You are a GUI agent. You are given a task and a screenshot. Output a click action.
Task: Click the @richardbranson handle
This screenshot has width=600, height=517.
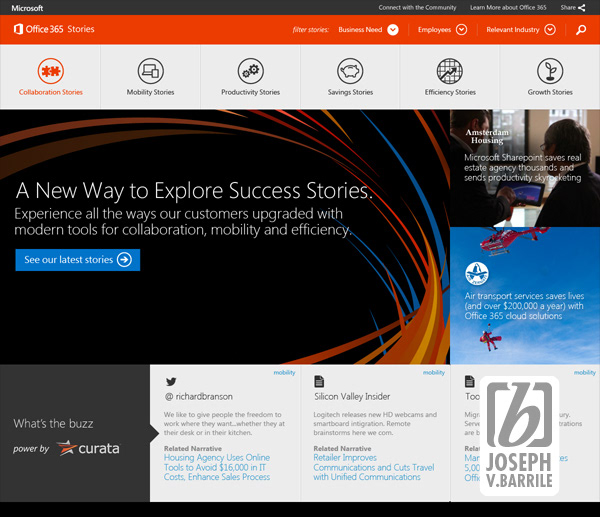pyautogui.click(x=199, y=397)
